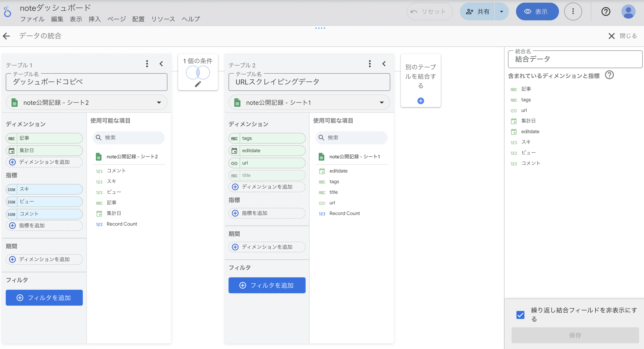This screenshot has width=644, height=349.
Task: Open the 表示 menu in menu bar
Action: [x=76, y=19]
